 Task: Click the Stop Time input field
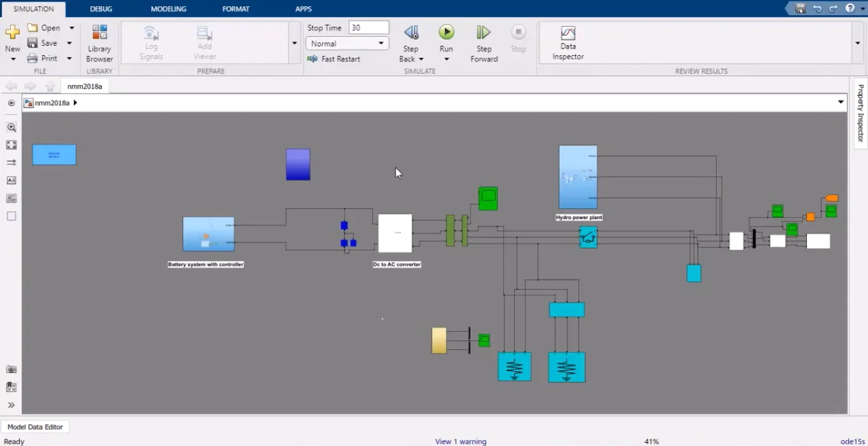[369, 28]
